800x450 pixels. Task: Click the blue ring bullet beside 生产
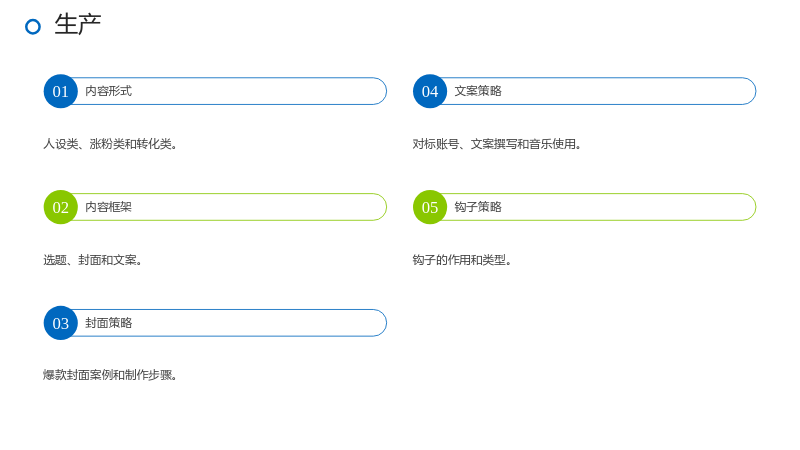point(33,27)
